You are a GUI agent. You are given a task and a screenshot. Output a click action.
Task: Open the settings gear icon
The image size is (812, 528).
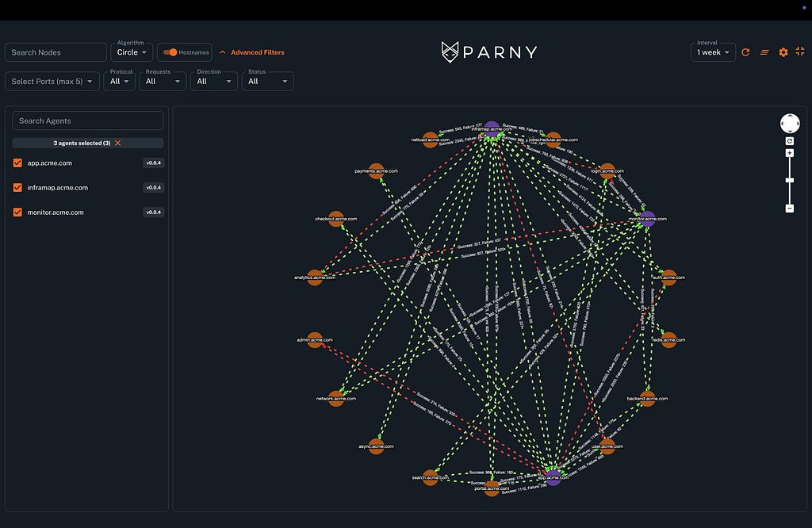click(783, 52)
